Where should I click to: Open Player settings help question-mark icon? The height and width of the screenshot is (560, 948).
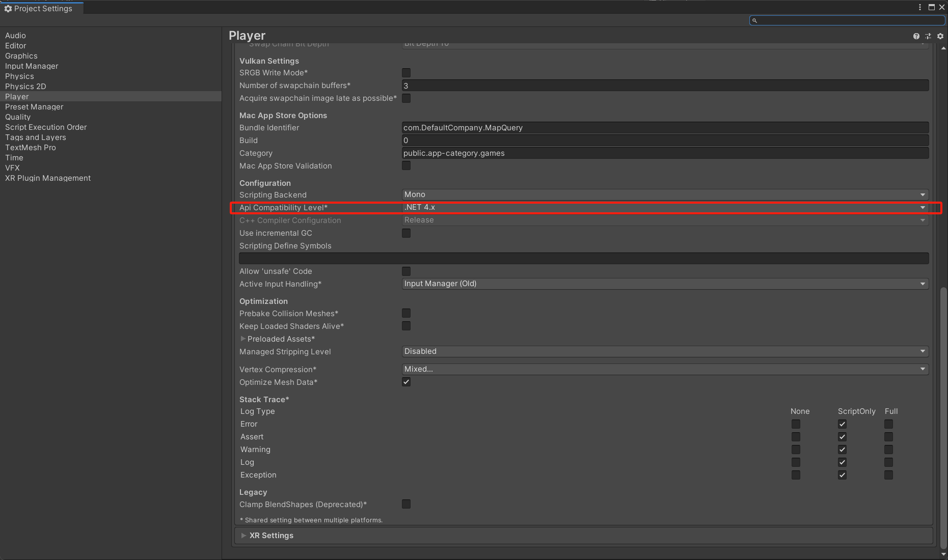pos(915,36)
